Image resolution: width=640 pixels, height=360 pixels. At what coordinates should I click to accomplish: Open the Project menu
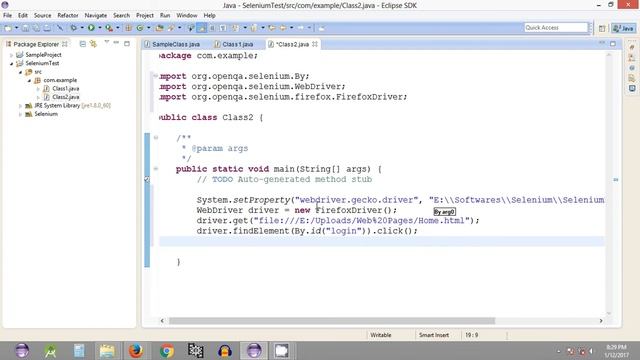point(145,16)
